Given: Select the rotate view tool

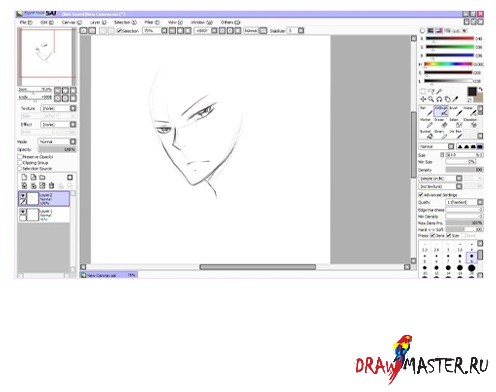Looking at the screenshot, I should pyautogui.click(x=439, y=99).
